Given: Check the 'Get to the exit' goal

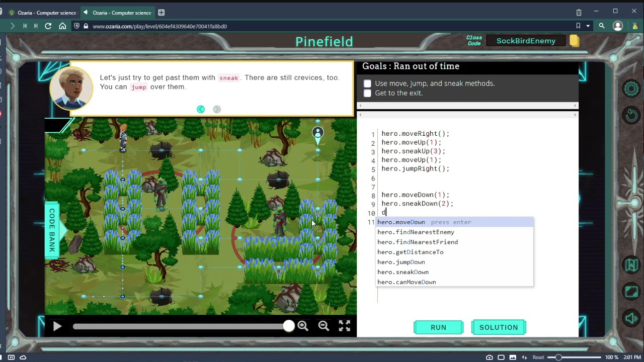Looking at the screenshot, I should pos(367,93).
